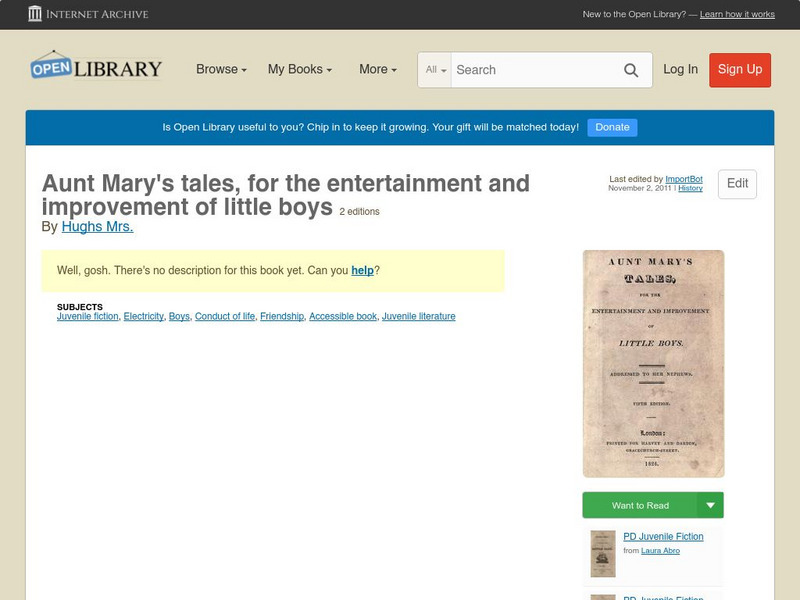Open the "All" search scope dropdown
Viewport: 800px width, 600px height.
tap(435, 70)
